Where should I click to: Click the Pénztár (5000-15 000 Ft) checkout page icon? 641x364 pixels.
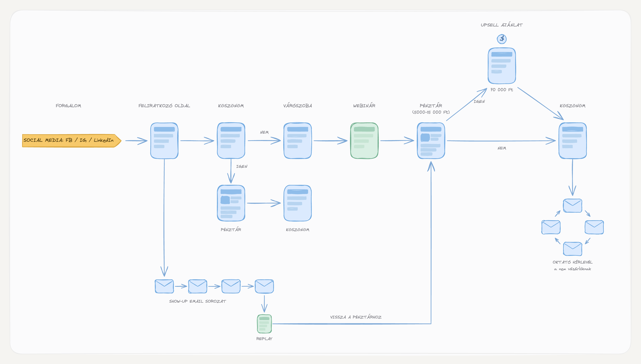(x=431, y=140)
